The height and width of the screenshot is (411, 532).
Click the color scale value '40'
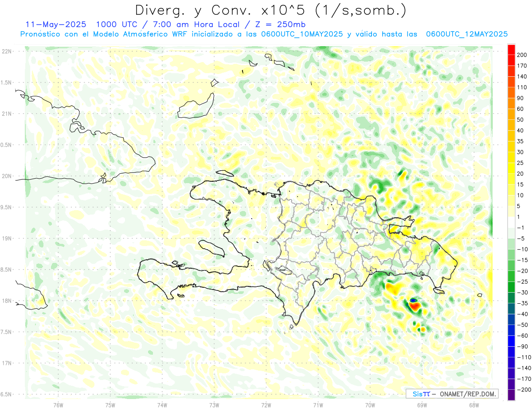pyautogui.click(x=521, y=130)
